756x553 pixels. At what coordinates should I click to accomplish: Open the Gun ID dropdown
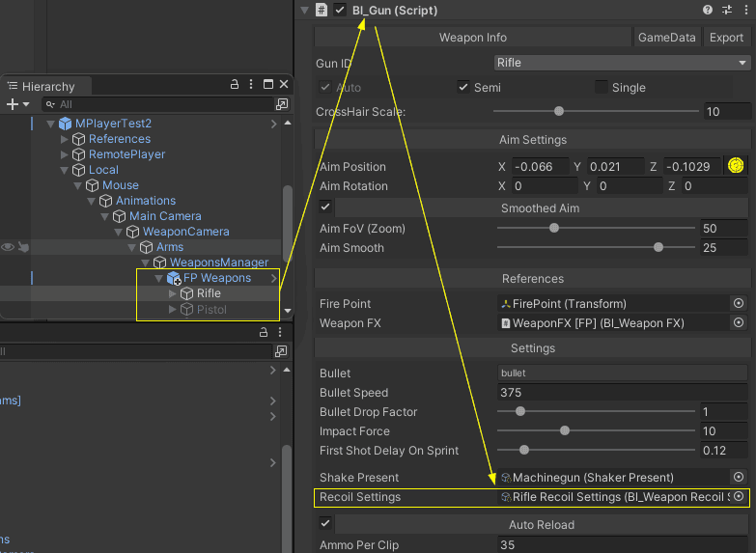pyautogui.click(x=621, y=63)
